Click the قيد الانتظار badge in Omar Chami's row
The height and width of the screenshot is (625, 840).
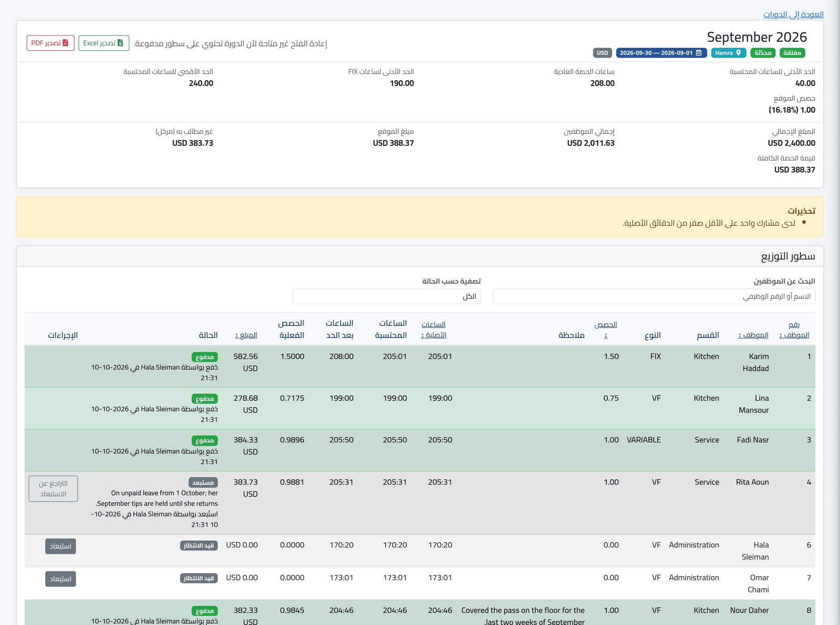pos(199,578)
